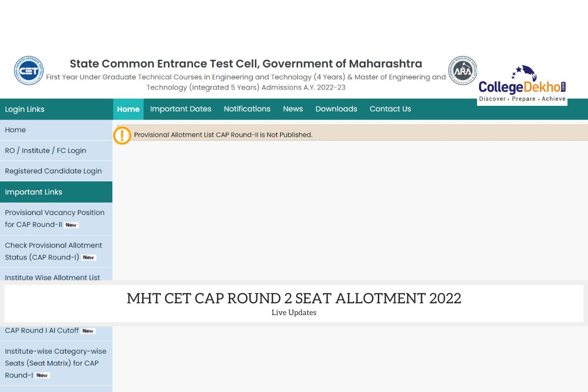
Task: Open the News section
Action: [x=293, y=109]
